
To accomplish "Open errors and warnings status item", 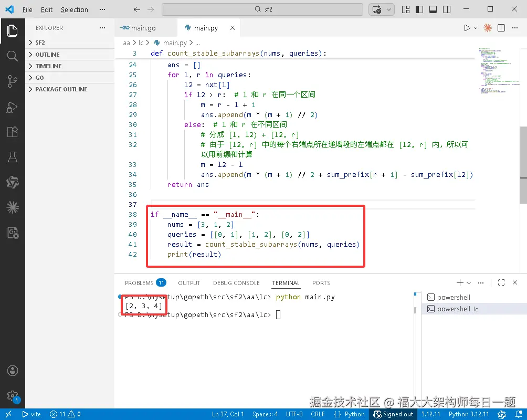I will [x=65, y=414].
